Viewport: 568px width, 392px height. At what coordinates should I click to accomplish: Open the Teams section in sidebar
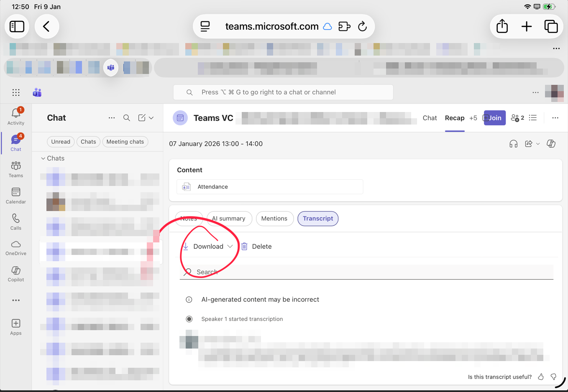[16, 169]
